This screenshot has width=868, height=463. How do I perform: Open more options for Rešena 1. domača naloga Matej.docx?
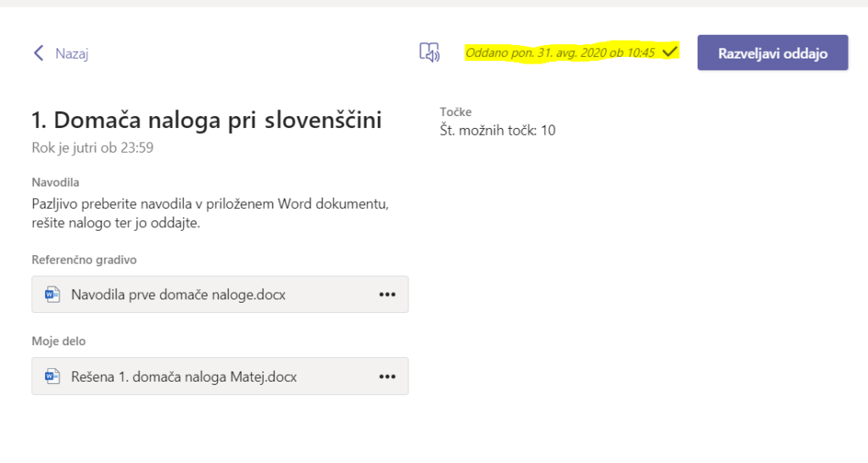(x=387, y=376)
